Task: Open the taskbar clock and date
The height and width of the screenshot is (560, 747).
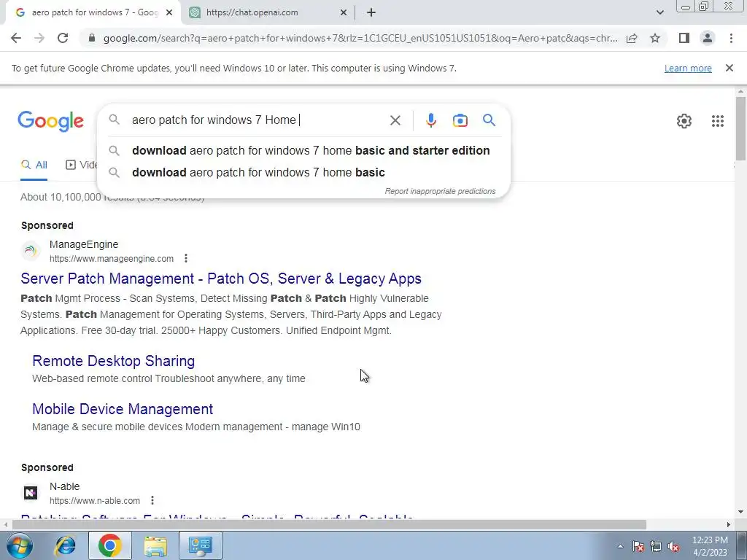Action: pyautogui.click(x=710, y=546)
